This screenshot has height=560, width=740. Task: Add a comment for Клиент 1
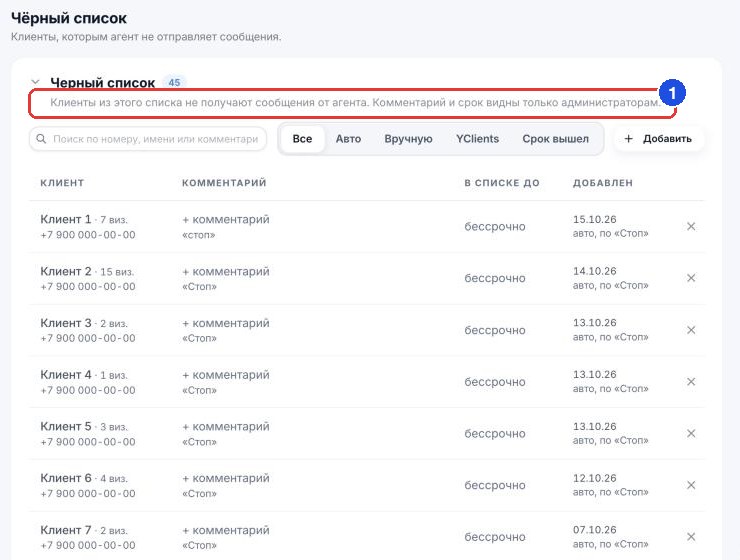coord(226,219)
